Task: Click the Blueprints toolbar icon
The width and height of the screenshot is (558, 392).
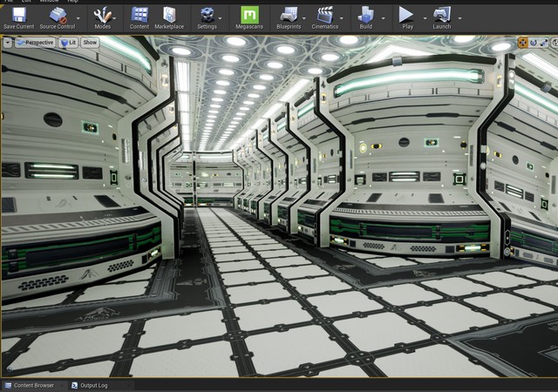Action: point(289,16)
